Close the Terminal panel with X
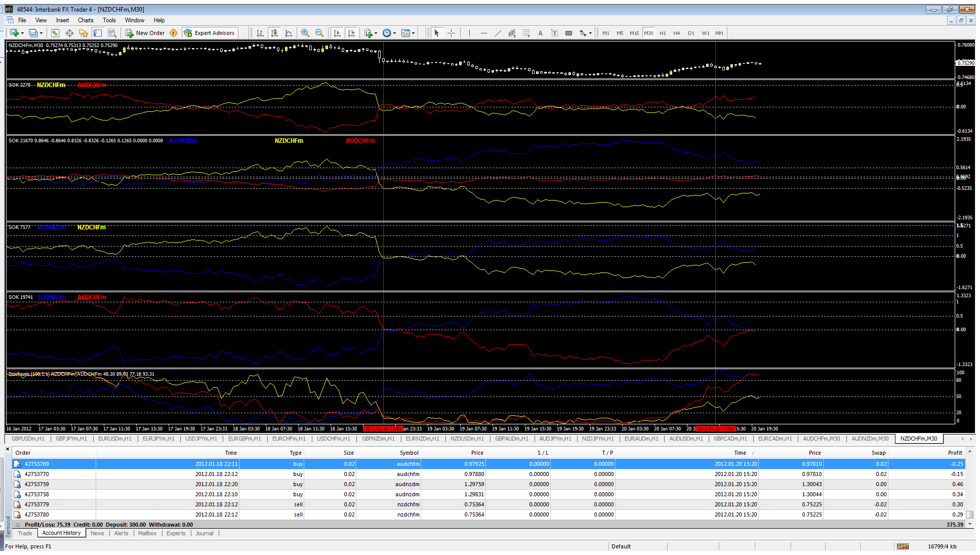The height and width of the screenshot is (555, 980). point(8,449)
